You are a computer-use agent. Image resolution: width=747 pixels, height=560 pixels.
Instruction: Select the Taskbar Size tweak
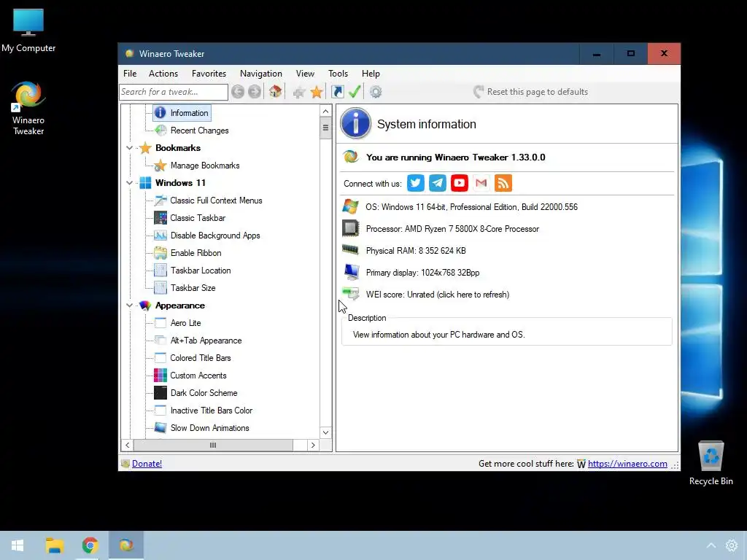click(185, 287)
